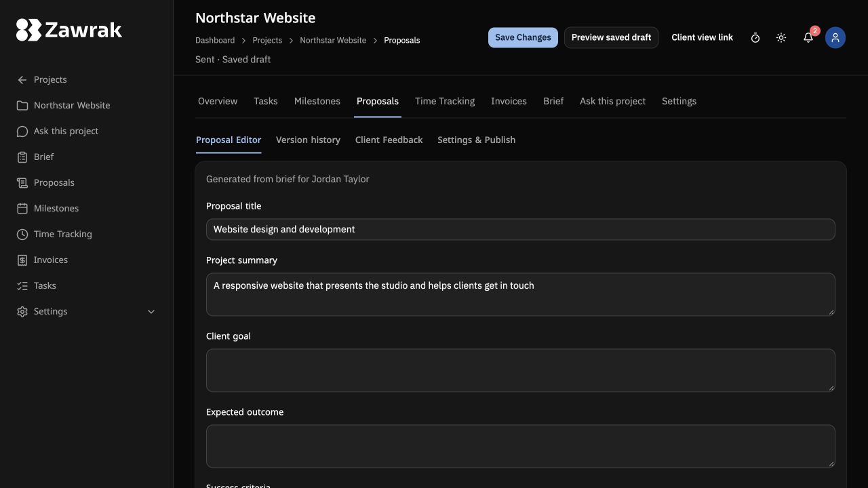The width and height of the screenshot is (868, 488).
Task: Select the Client Feedback sub-tab
Action: pyautogui.click(x=389, y=140)
